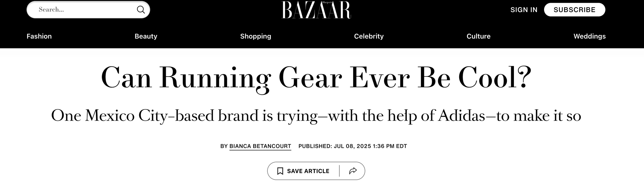
Task: Open the Harper's Bazaar logo homepage
Action: point(316,10)
